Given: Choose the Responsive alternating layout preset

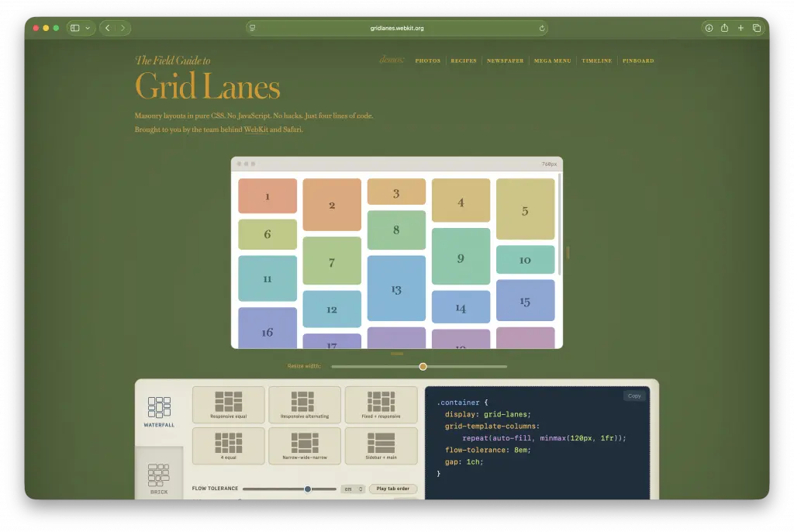Looking at the screenshot, I should [304, 404].
